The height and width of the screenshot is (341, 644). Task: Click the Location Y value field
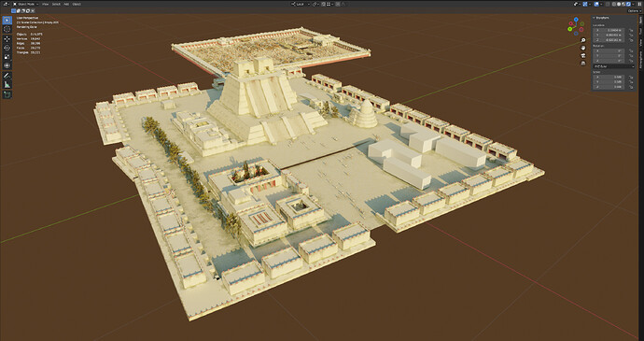click(609, 36)
